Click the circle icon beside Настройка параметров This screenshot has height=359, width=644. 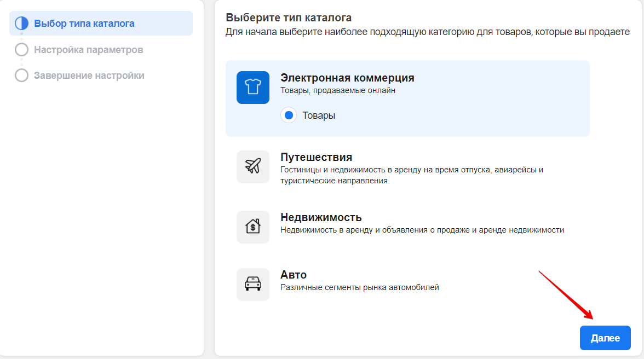coord(21,50)
